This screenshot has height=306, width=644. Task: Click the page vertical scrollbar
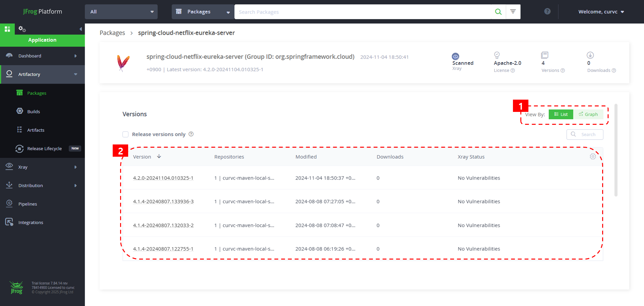tap(616, 150)
